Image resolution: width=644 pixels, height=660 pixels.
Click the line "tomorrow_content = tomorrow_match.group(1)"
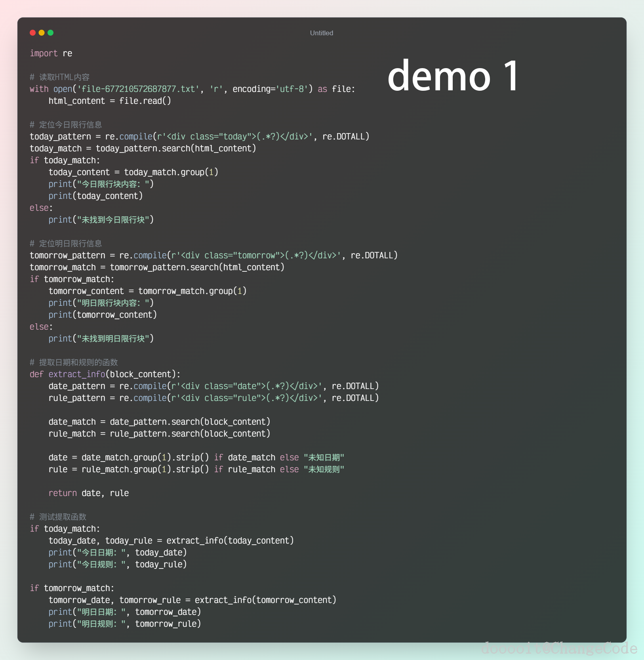click(148, 291)
